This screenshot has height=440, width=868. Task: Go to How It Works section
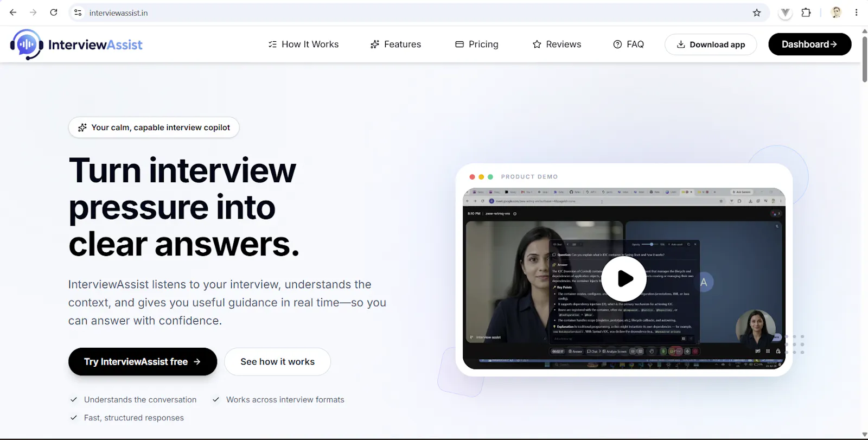[x=303, y=44]
